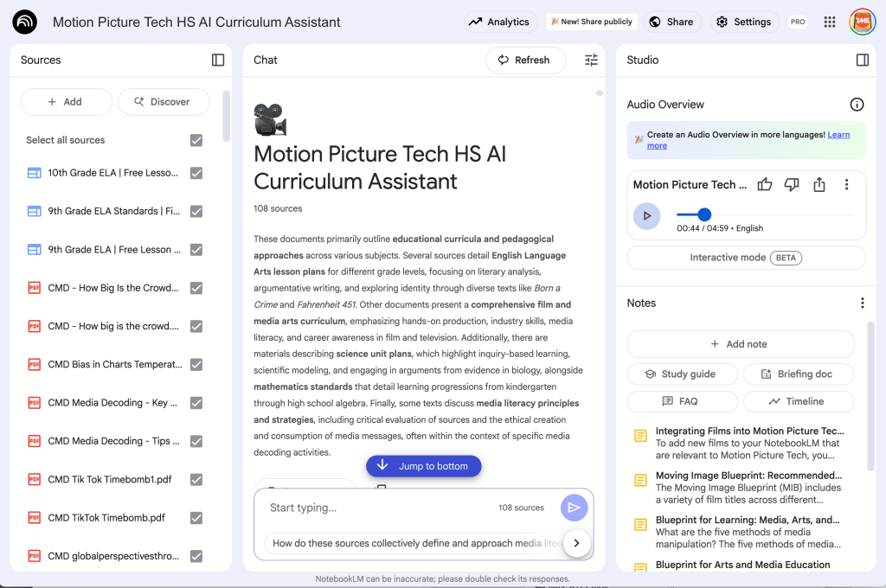The height and width of the screenshot is (588, 886).
Task: Toggle the Select all sources checkbox
Action: click(x=196, y=140)
